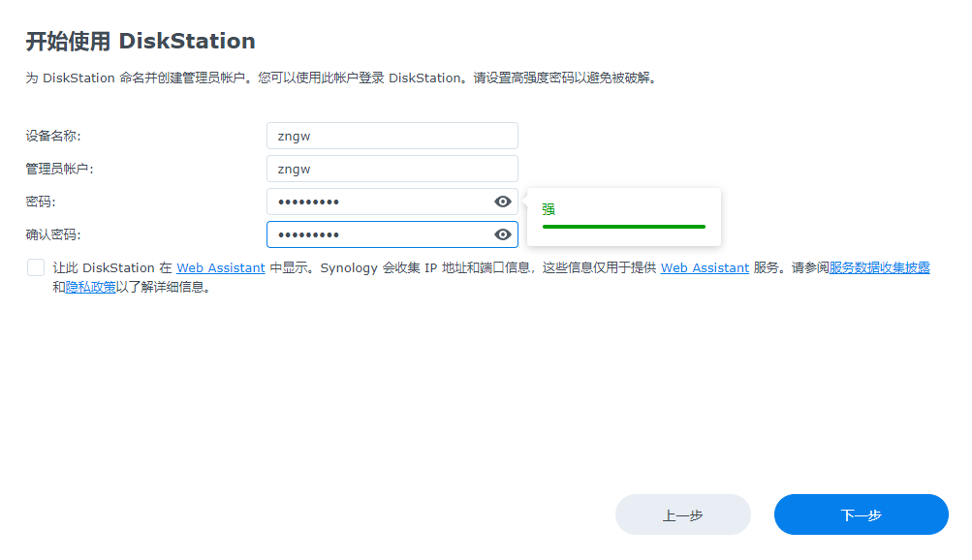Click the 设备名称 input field
Screen dimensions: 972x560
(392, 136)
